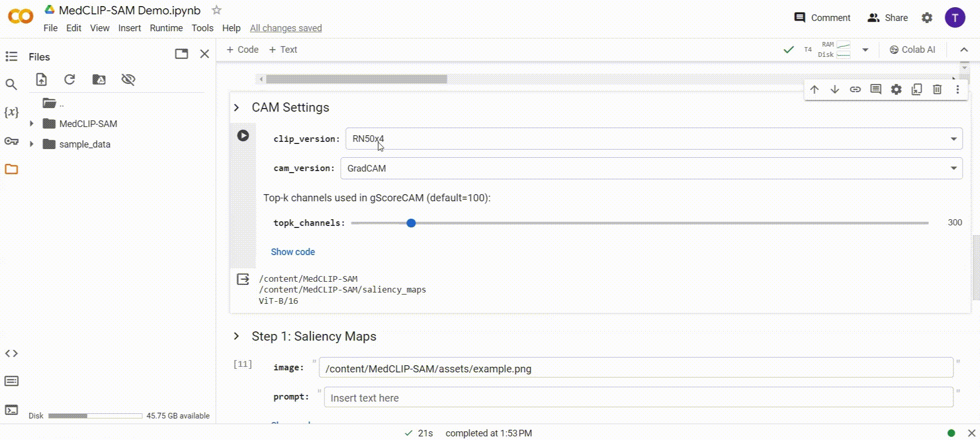The image size is (980, 440).
Task: Collapse the CAM Settings section
Action: pos(236,108)
